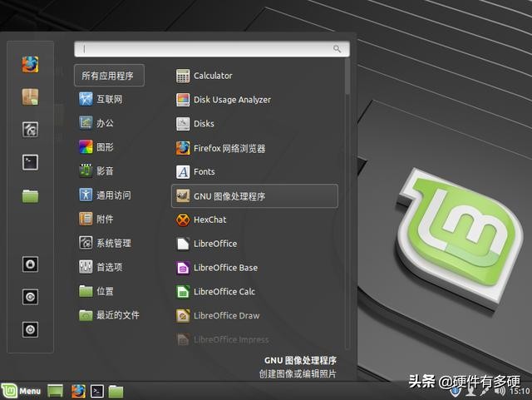Launch LibreOffice Calc
The height and width of the screenshot is (400, 532).
tap(215, 292)
